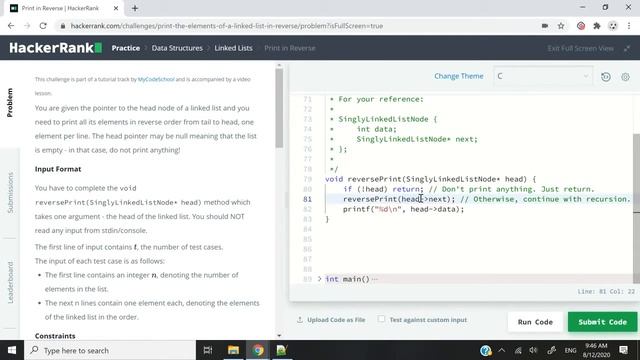Screen dimensions: 640x360
Task: Open the network tray icon
Action: coord(518,350)
